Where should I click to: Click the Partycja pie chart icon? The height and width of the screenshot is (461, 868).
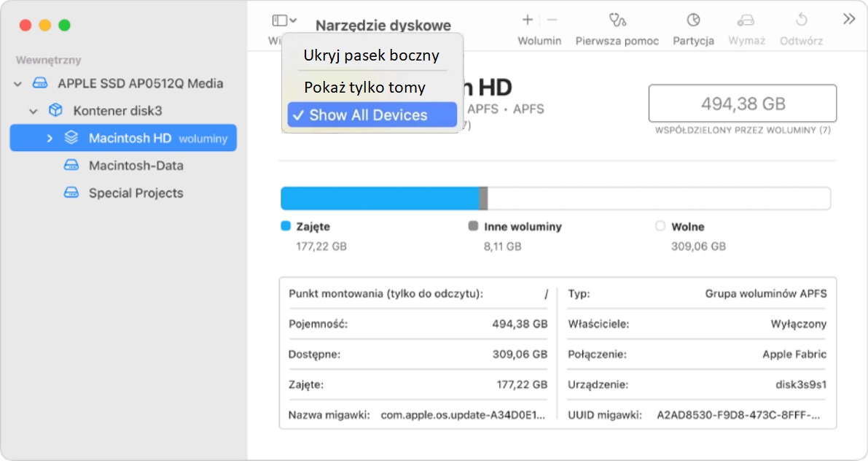(693, 20)
